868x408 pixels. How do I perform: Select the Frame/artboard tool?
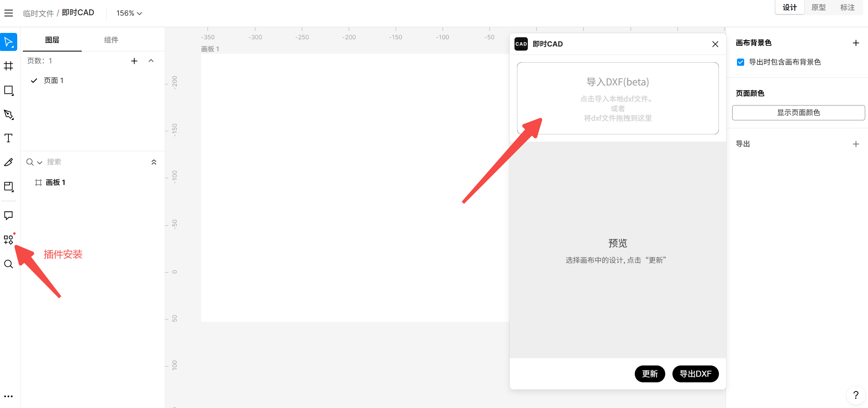[x=8, y=66]
